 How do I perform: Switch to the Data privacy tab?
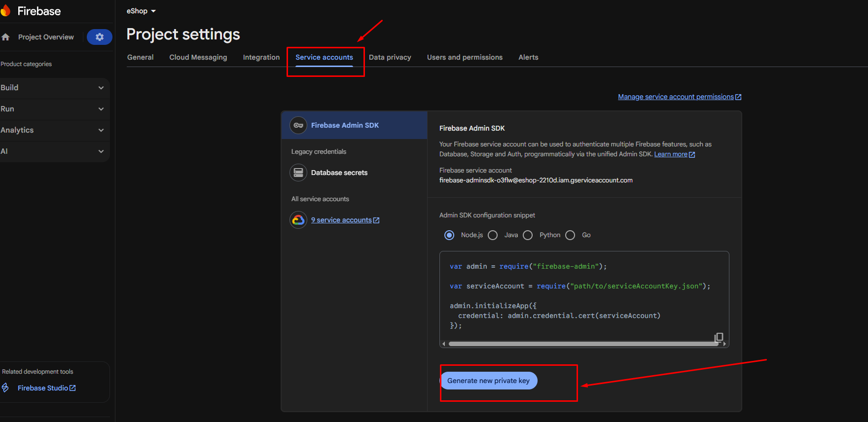[x=390, y=57]
